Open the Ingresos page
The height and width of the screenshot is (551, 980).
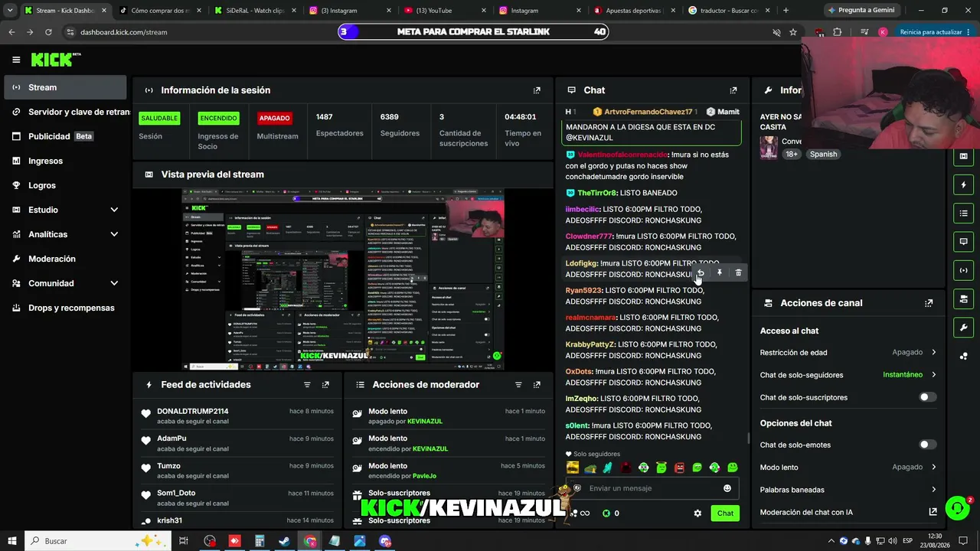pyautogui.click(x=65, y=161)
